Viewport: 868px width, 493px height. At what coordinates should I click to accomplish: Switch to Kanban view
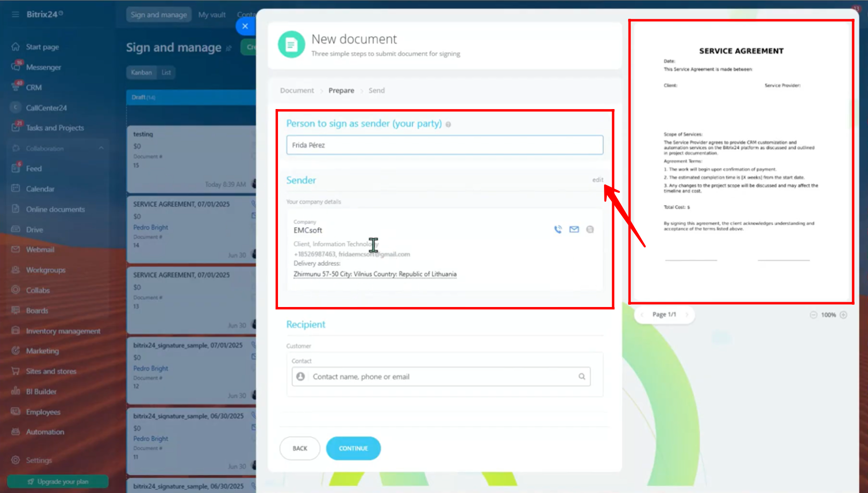(x=141, y=73)
